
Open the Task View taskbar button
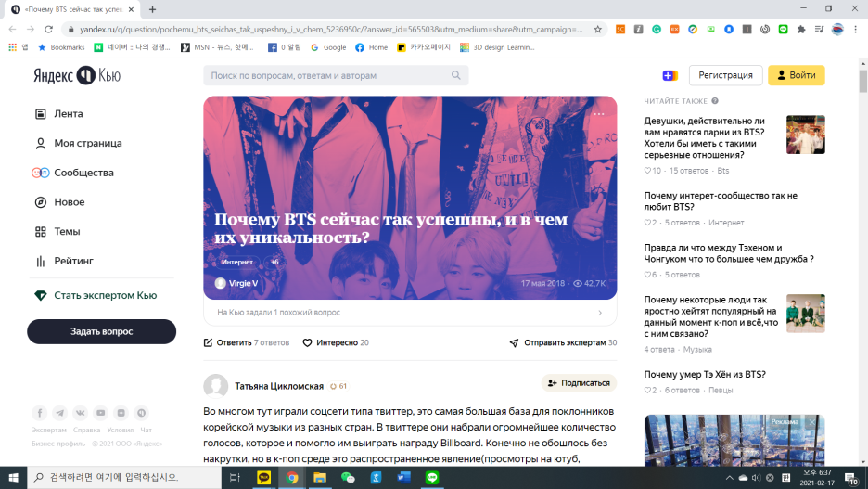(x=235, y=477)
